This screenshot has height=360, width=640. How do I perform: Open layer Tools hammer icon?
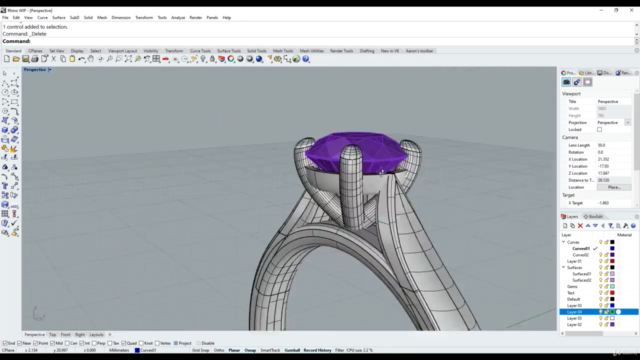point(626,226)
